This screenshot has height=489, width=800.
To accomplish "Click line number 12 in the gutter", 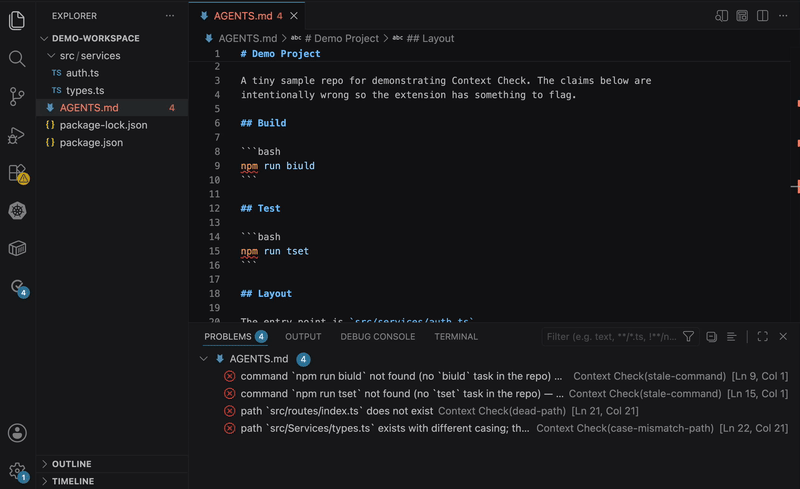I will click(214, 208).
